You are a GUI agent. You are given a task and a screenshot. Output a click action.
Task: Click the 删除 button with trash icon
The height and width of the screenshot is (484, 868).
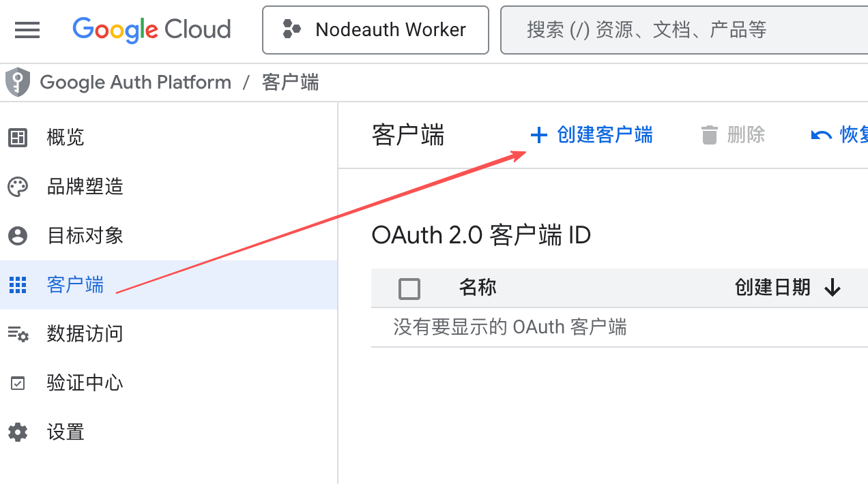pos(734,135)
